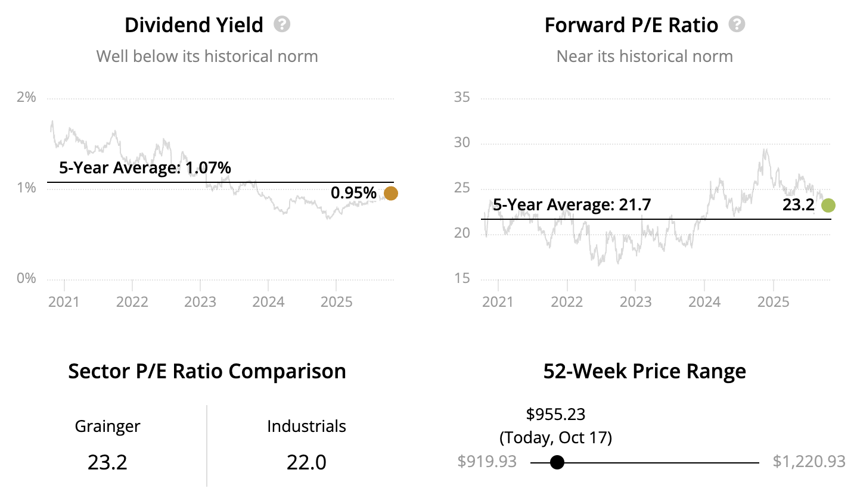This screenshot has height=504, width=857.
Task: Click the 0.95% current yield label
Action: (353, 193)
